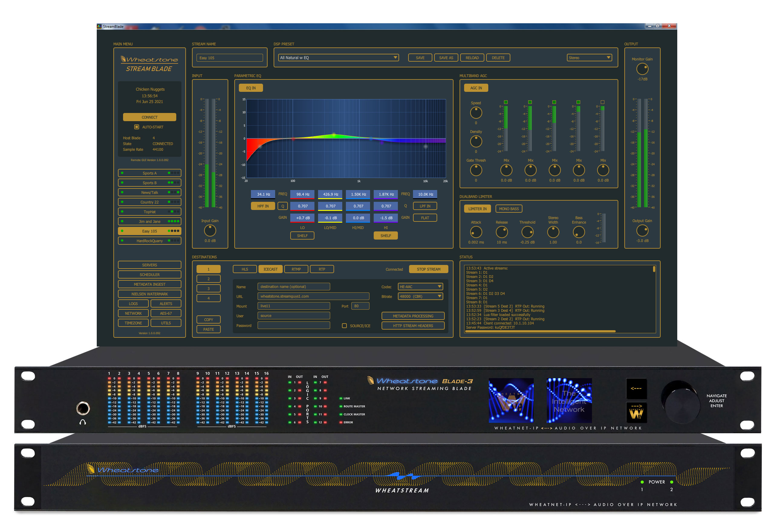The image size is (774, 532).
Task: Click the CONNECT button
Action: coord(149,117)
